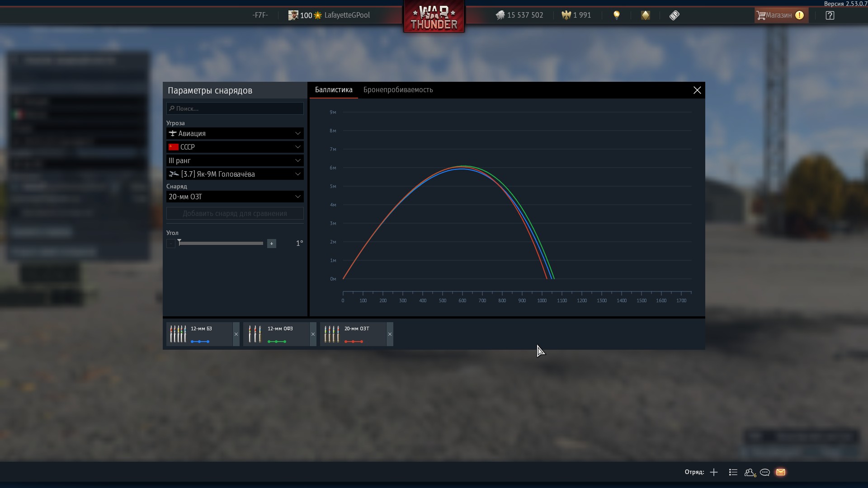Screen dimensions: 868x488
Task: Expand the Авиация threat type dropdown
Action: click(235, 133)
